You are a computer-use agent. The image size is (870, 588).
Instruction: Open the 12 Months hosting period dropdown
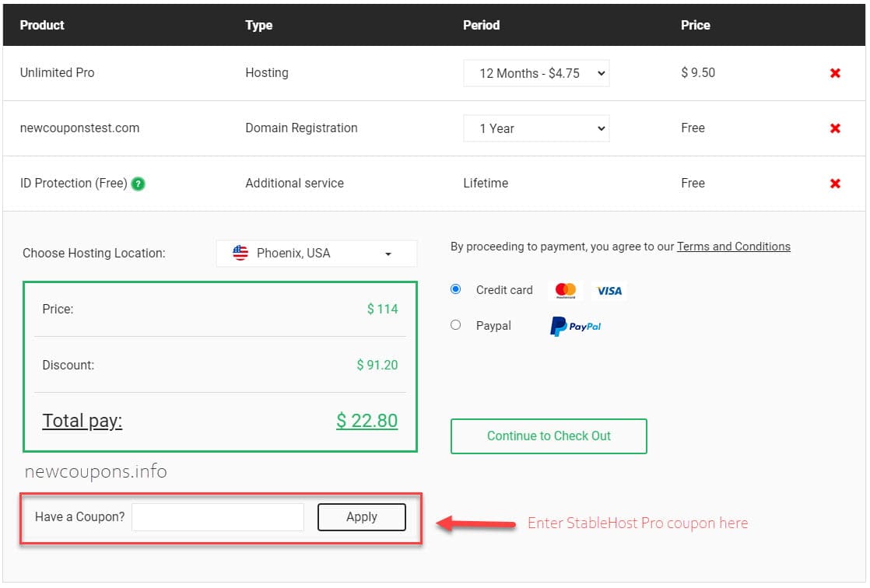pyautogui.click(x=536, y=73)
